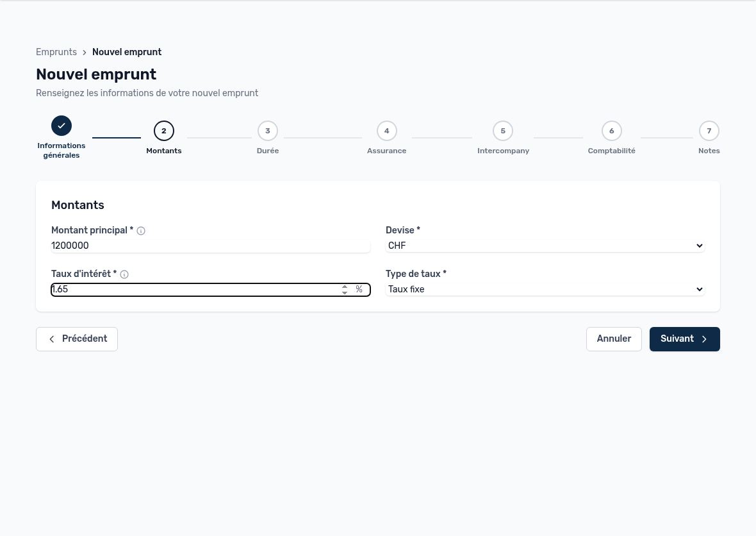Cancel with the Annuler button
Viewport: 756px width, 536px height.
(614, 339)
